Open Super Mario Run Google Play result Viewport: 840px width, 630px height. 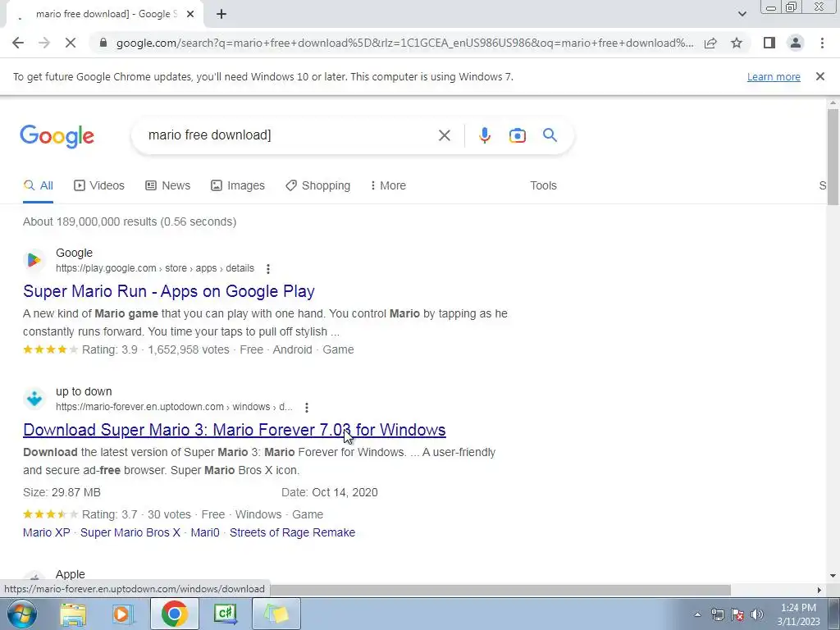point(169,291)
